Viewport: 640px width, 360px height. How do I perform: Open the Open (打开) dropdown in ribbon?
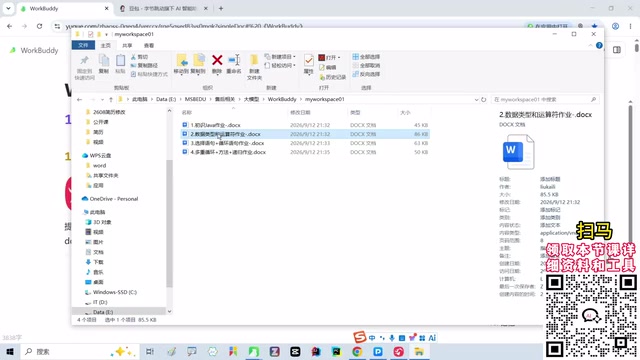329,58
